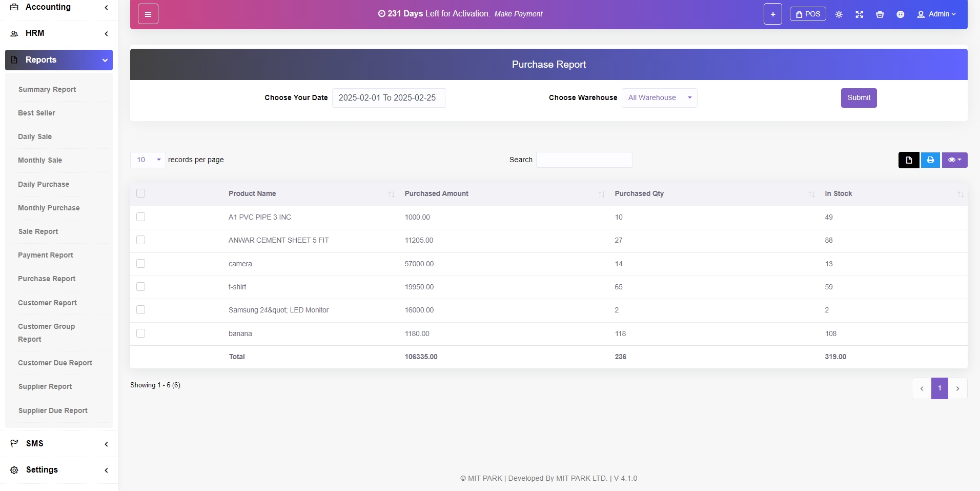Tick the checkbox for the camera row
The image size is (980, 491).
[x=141, y=264]
